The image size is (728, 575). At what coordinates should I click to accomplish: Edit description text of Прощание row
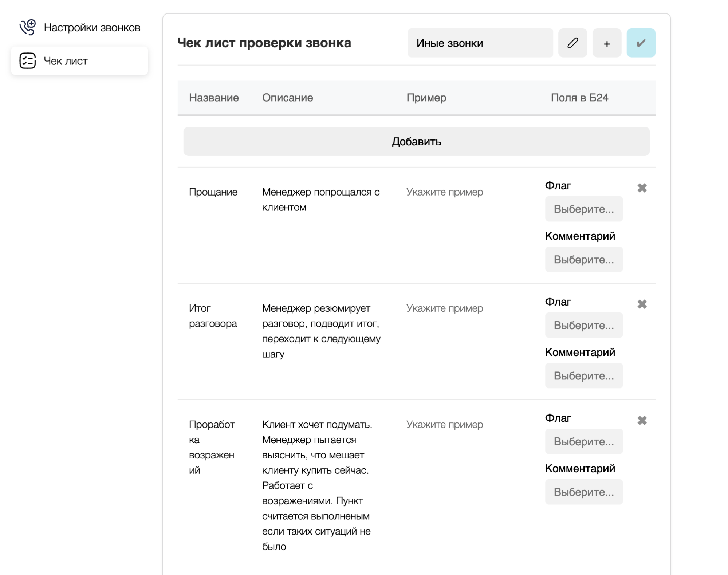(320, 200)
